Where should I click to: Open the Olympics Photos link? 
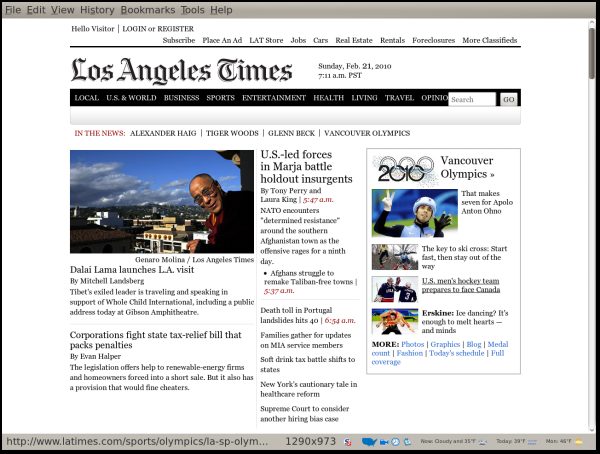point(412,344)
